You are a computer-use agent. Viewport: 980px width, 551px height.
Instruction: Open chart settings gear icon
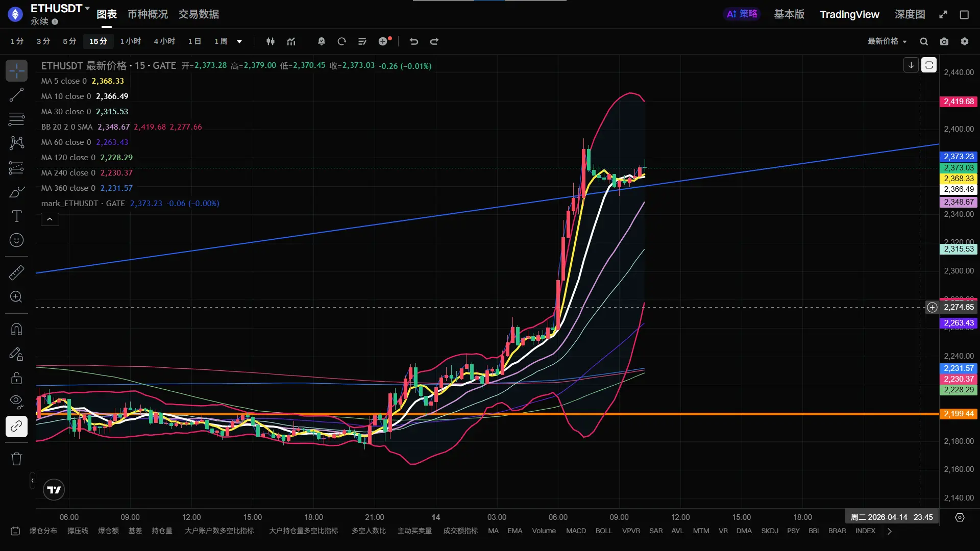click(965, 41)
